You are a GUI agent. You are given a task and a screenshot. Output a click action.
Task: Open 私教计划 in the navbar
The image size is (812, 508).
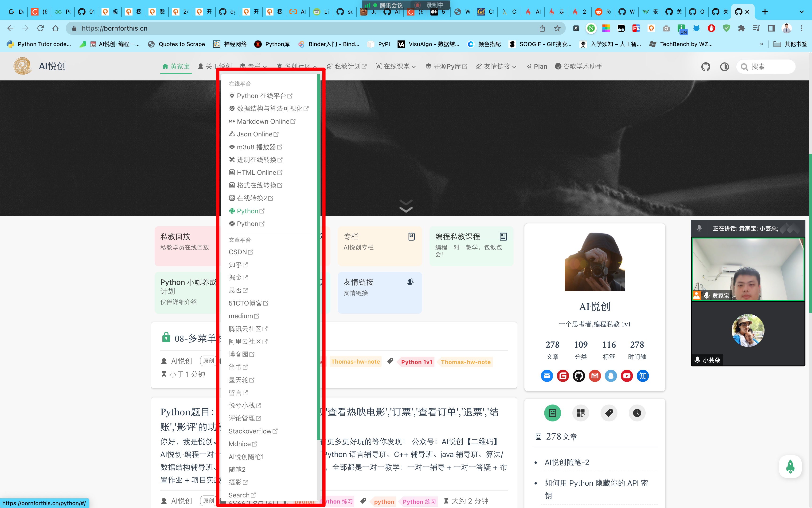[347, 67]
